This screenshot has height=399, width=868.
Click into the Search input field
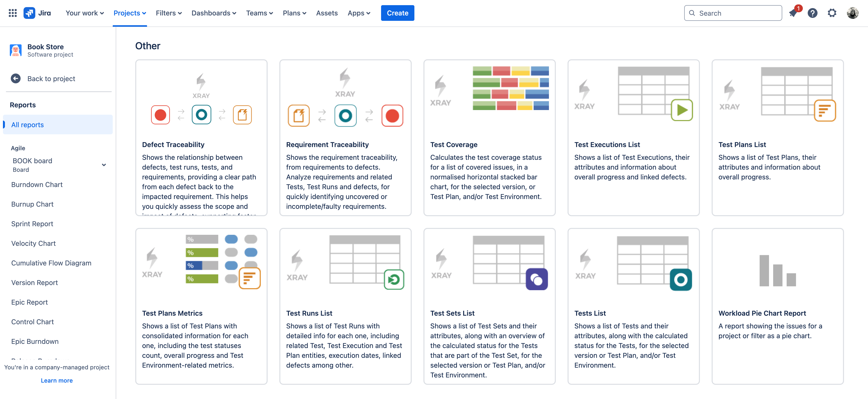click(x=733, y=13)
